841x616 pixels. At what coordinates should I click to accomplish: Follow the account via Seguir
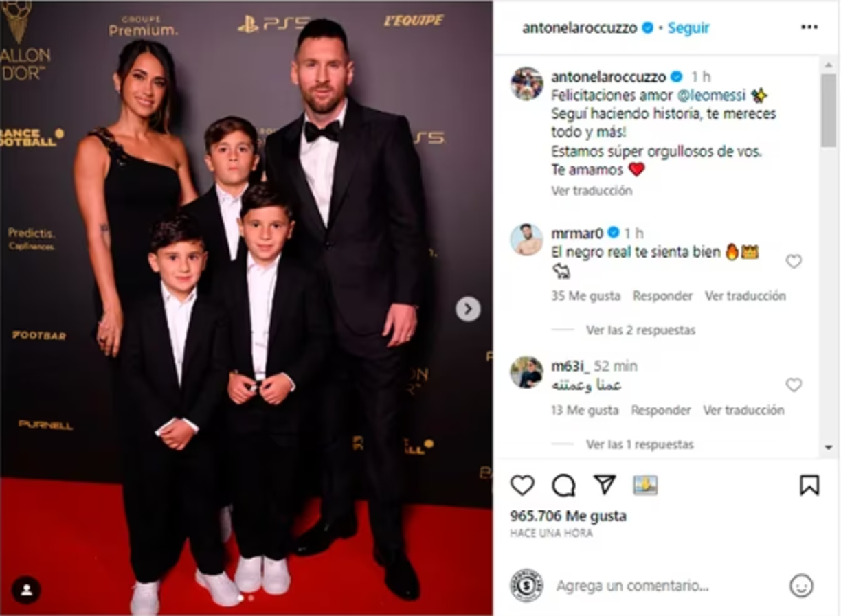coord(688,28)
